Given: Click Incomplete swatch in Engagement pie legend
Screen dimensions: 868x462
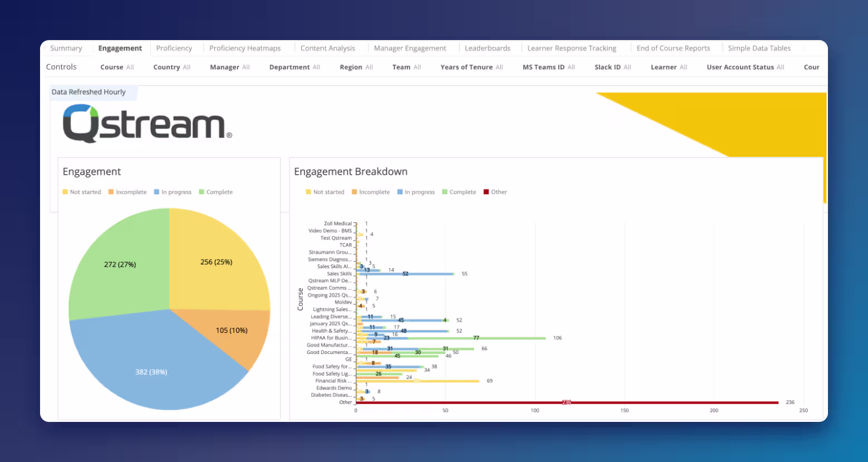Looking at the screenshot, I should (x=111, y=192).
